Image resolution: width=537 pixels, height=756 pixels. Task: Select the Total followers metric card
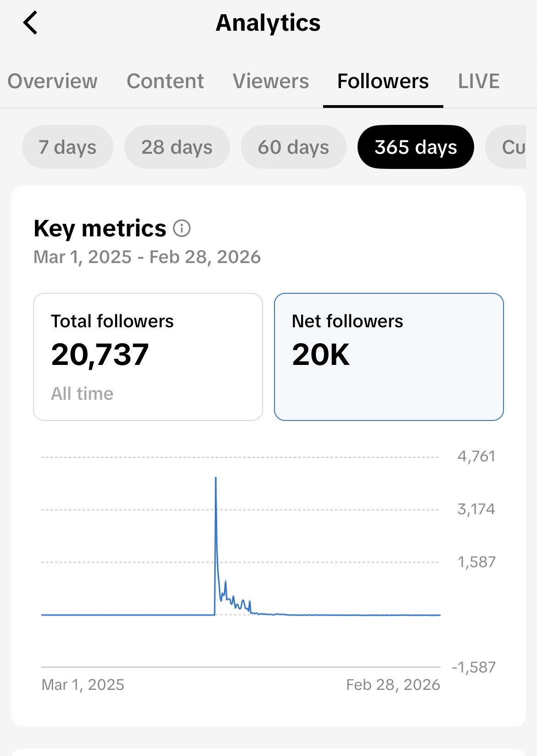coord(148,357)
